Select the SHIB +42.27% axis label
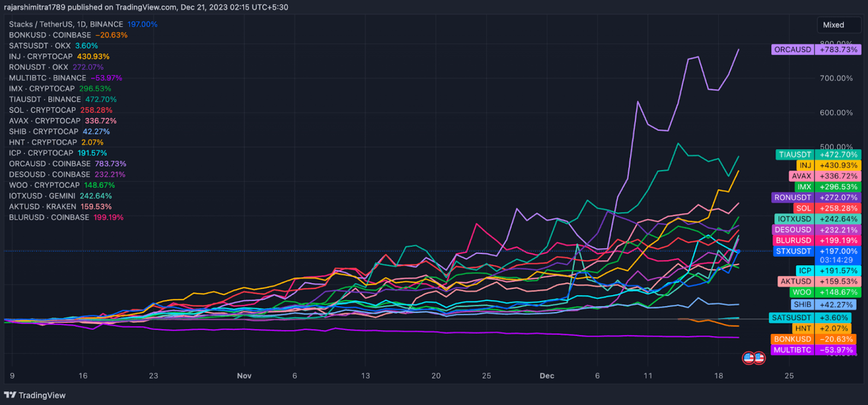Screen dimensions: 868x405 [x=823, y=304]
